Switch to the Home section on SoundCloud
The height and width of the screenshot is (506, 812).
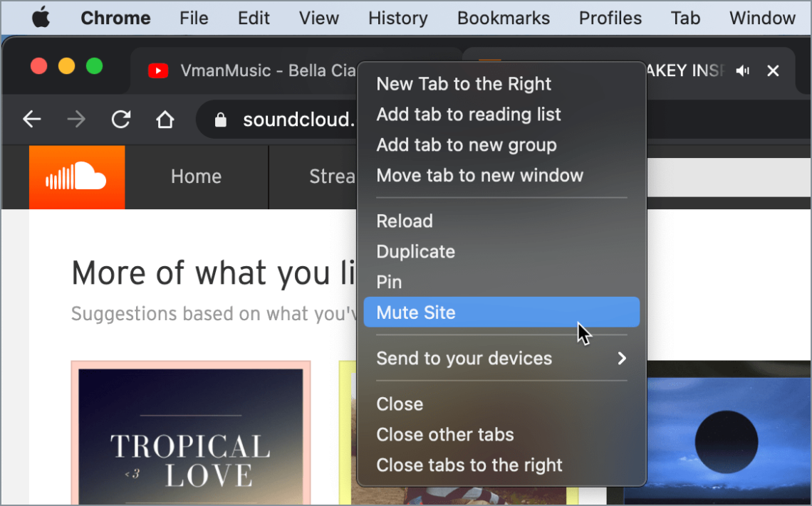point(195,176)
